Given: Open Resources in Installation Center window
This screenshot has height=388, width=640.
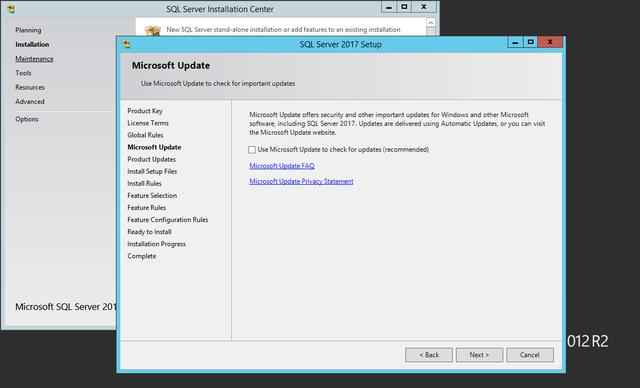Looking at the screenshot, I should click(x=30, y=87).
